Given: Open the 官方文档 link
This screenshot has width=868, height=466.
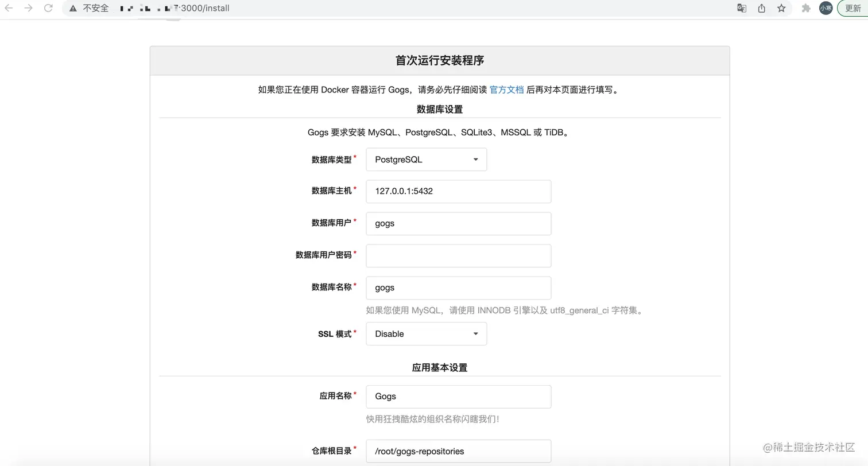Looking at the screenshot, I should click(506, 90).
